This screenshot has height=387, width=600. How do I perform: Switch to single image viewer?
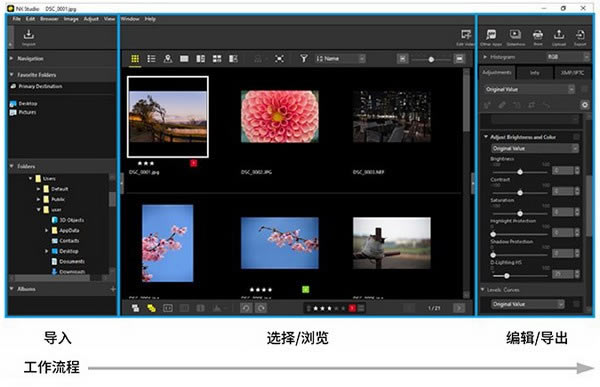click(x=184, y=59)
